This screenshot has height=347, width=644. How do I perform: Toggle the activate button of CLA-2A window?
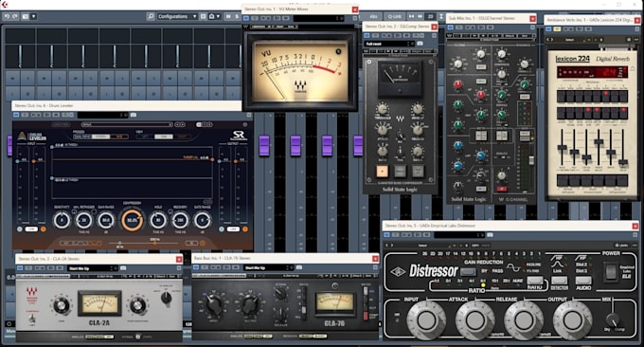pos(20,268)
